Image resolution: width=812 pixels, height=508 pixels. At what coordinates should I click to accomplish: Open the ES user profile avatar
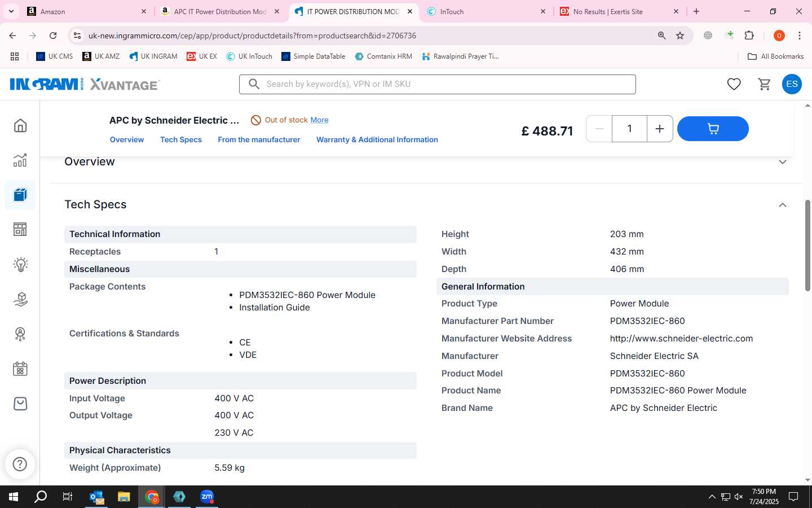(792, 84)
